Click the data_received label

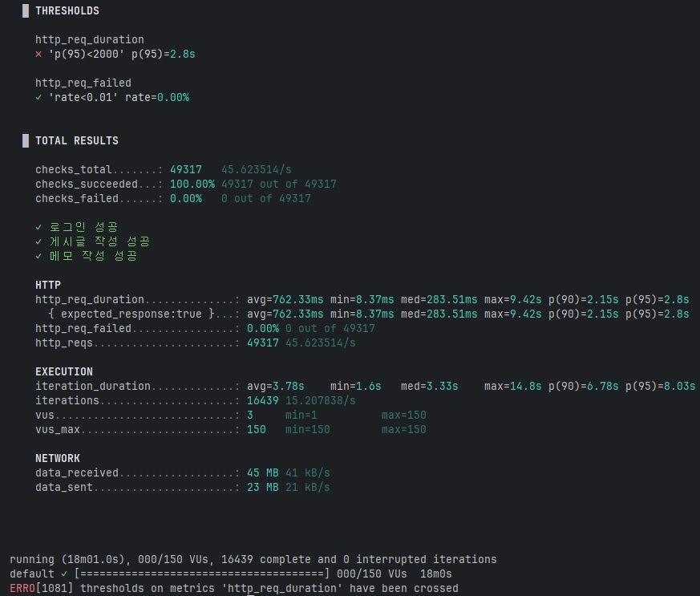[x=77, y=472]
